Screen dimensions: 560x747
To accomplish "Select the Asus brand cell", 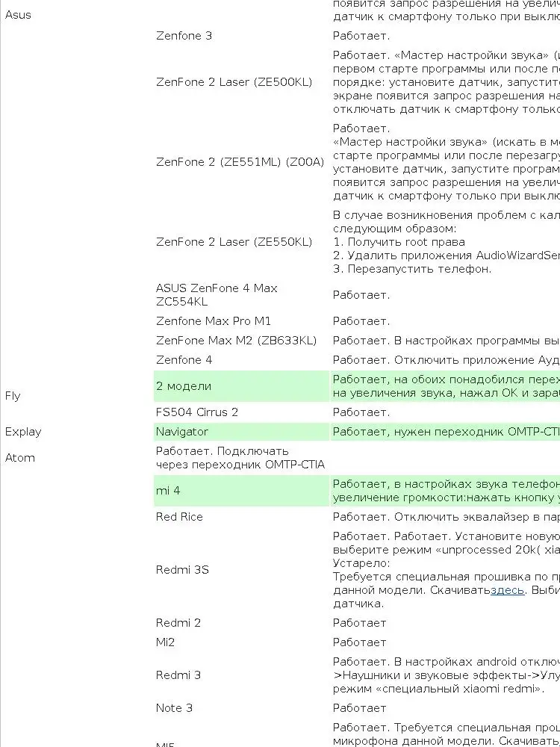I will (18, 15).
